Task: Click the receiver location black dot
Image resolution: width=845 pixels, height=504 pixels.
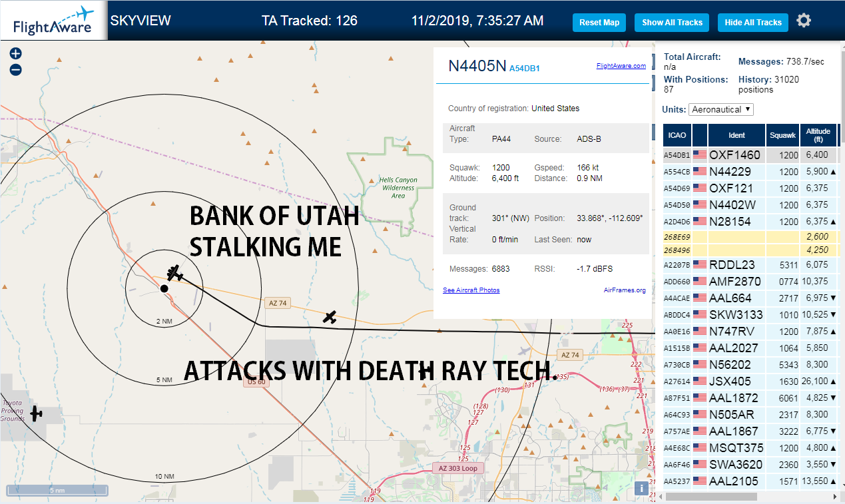Action: (164, 288)
